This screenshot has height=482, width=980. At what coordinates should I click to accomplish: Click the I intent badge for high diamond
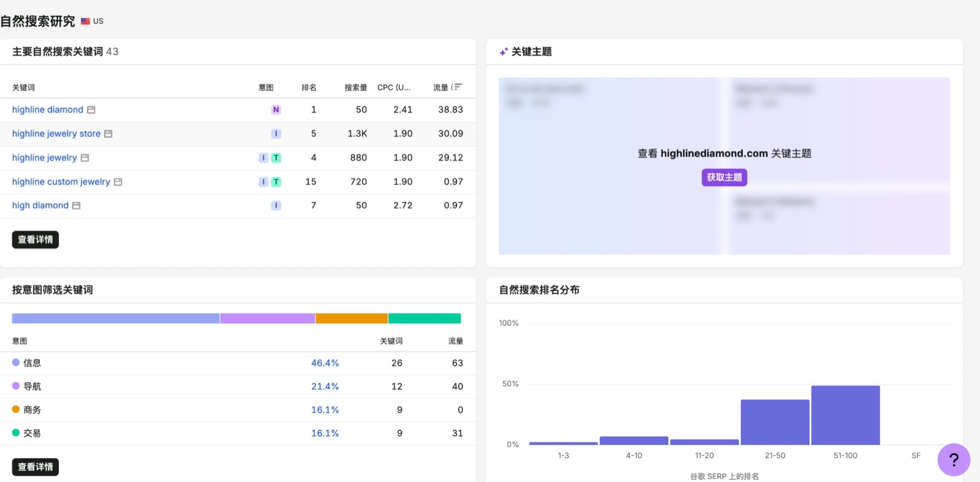point(276,205)
